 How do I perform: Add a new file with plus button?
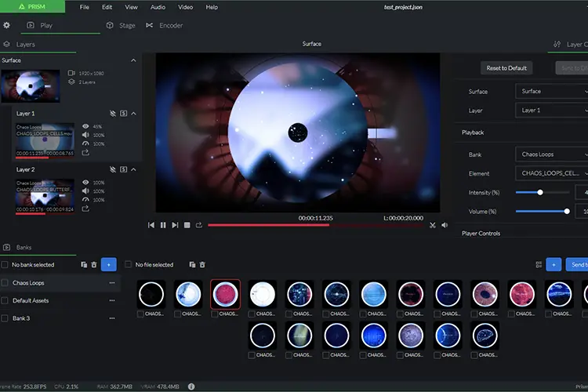pos(554,264)
